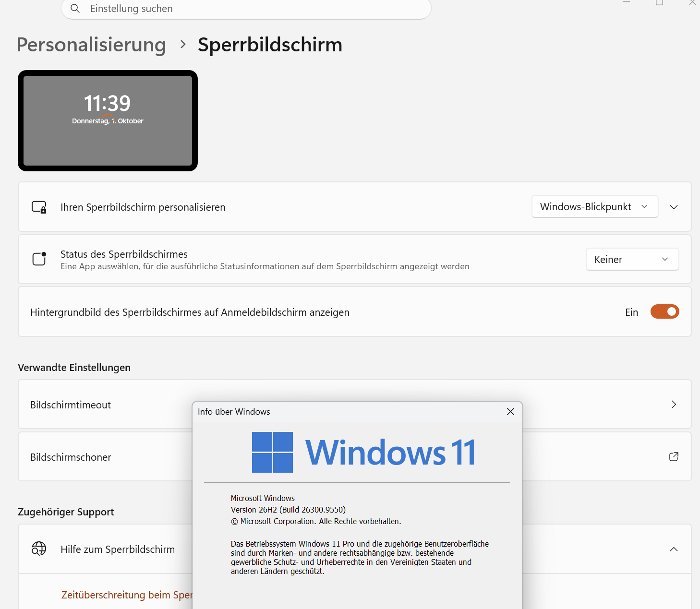The width and height of the screenshot is (700, 609).
Task: Click the Das Betriebssystem Windows 11 Pro paragraph
Action: click(360, 558)
